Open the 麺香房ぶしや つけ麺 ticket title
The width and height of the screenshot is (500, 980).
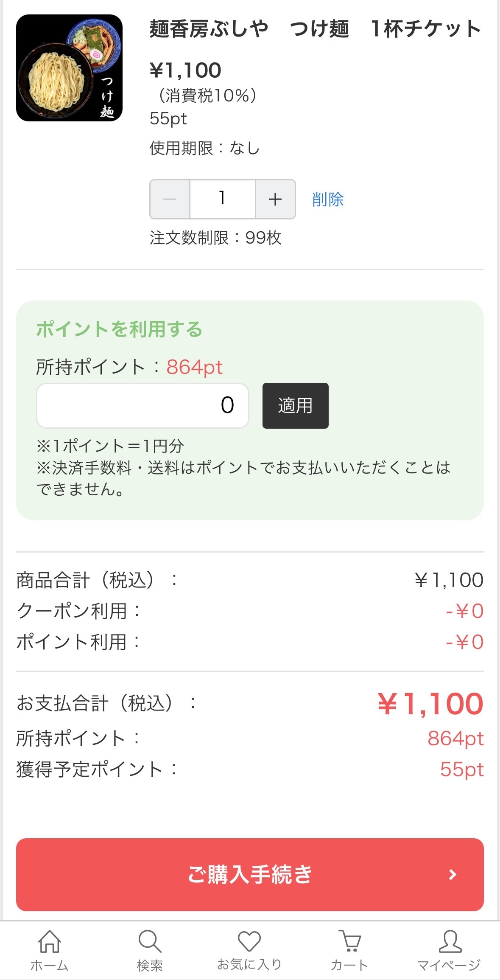316,29
